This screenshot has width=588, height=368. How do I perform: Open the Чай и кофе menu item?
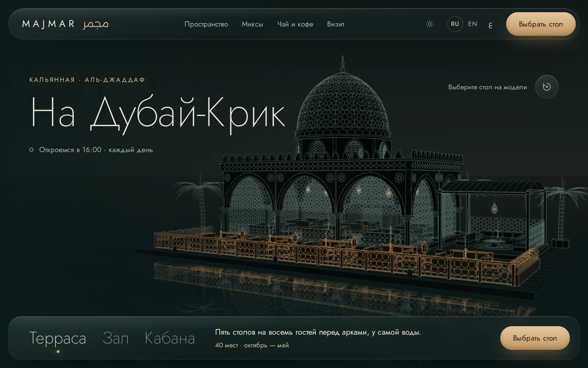pos(295,24)
